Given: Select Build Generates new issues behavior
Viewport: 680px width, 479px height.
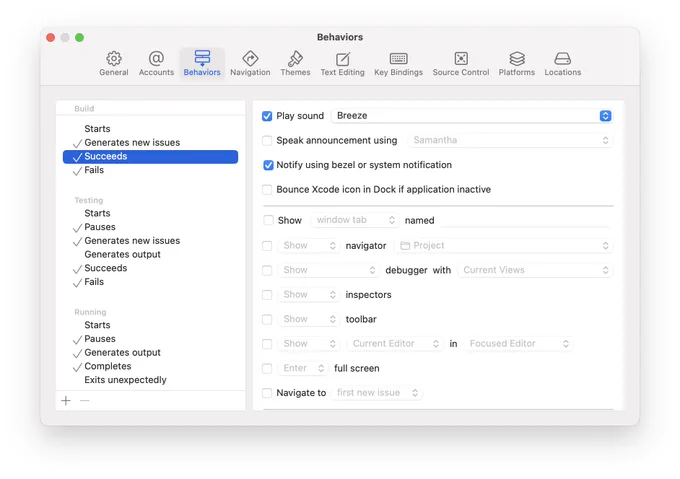Looking at the screenshot, I should click(150, 143).
